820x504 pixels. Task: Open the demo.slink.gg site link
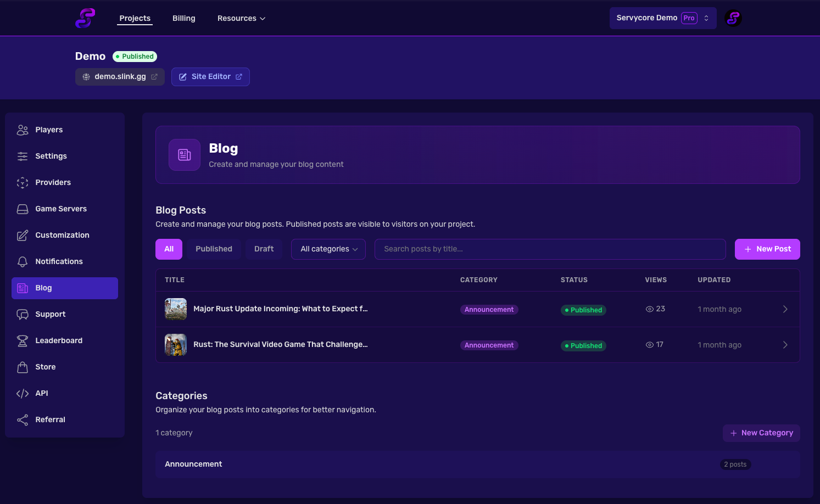coord(120,77)
